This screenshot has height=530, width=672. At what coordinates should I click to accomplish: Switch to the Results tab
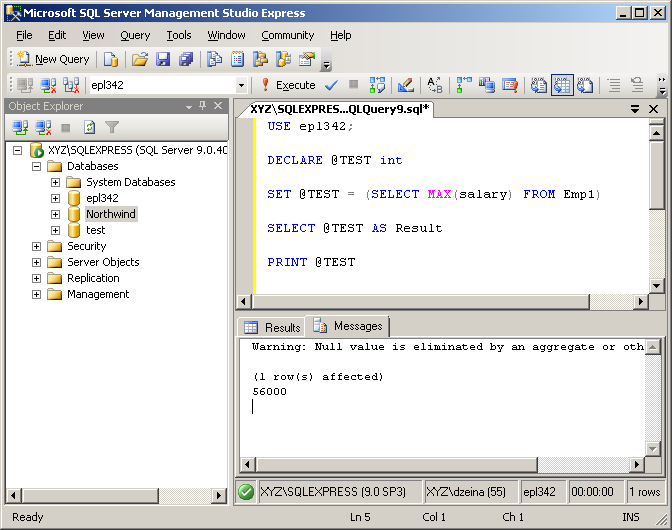(x=272, y=328)
